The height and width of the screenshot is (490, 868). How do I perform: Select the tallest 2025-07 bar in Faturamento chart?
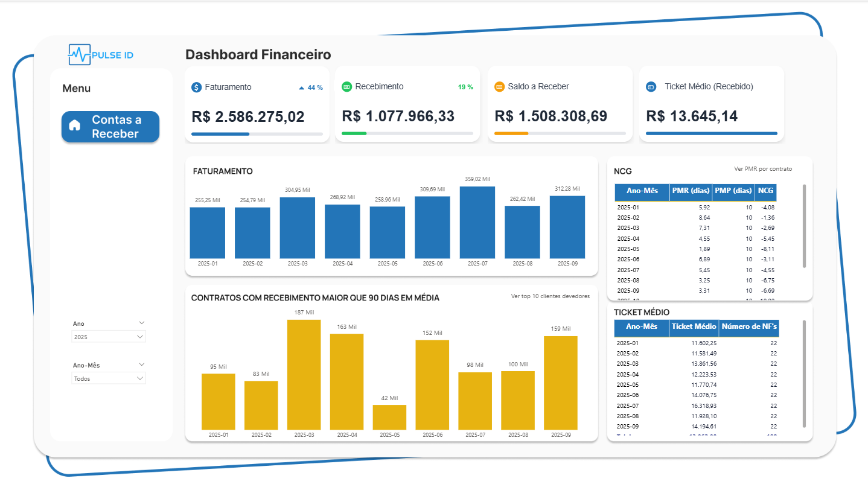pos(477,223)
